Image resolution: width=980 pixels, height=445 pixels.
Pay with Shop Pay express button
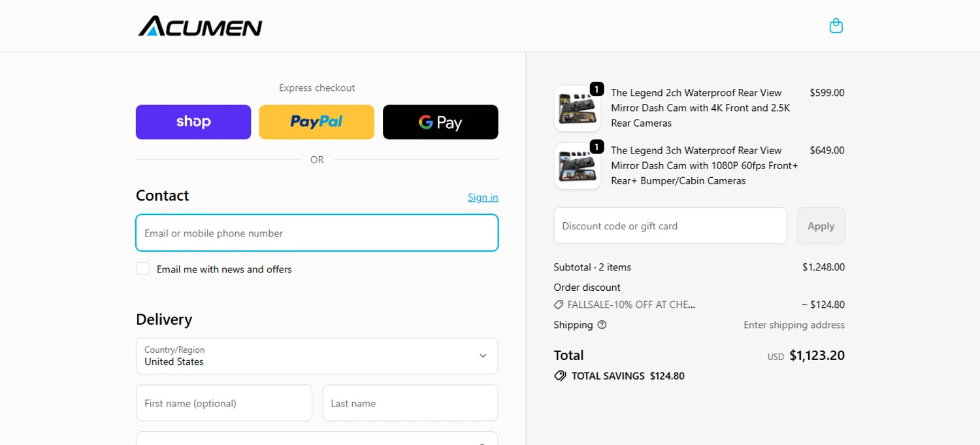tap(193, 122)
